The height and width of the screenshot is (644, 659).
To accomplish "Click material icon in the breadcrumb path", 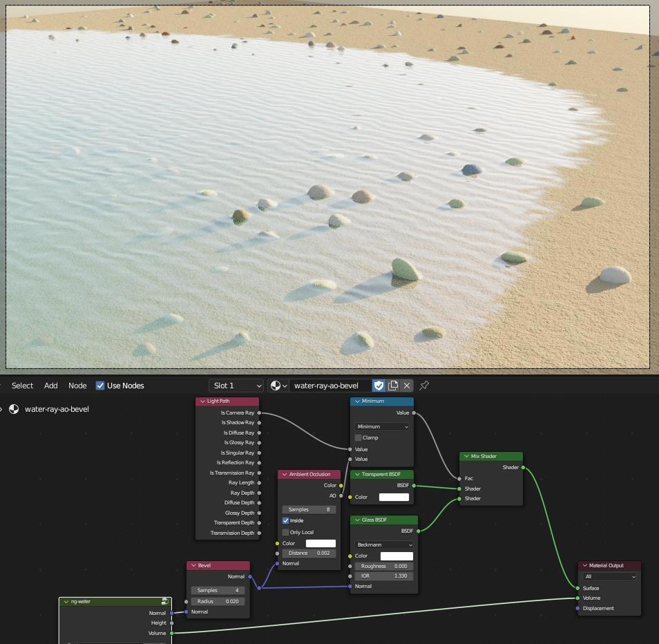I will coord(14,409).
